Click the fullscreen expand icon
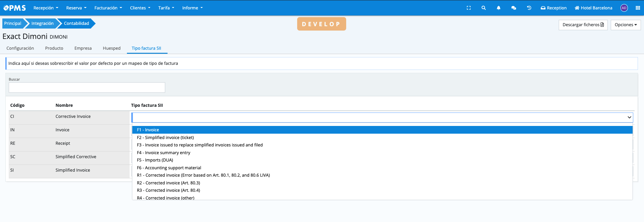The image size is (644, 222). pos(469,8)
